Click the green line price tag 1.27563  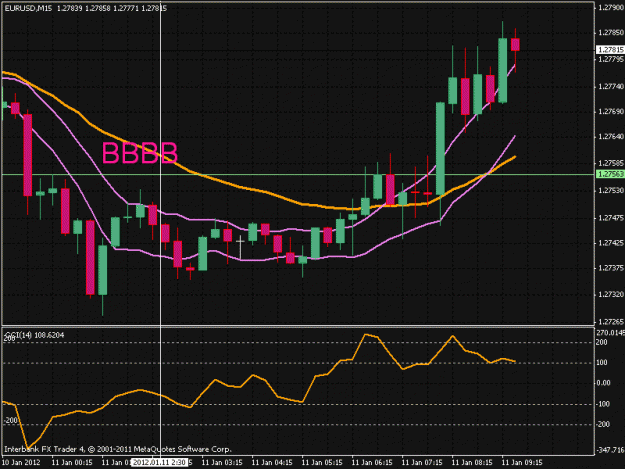pyautogui.click(x=610, y=174)
